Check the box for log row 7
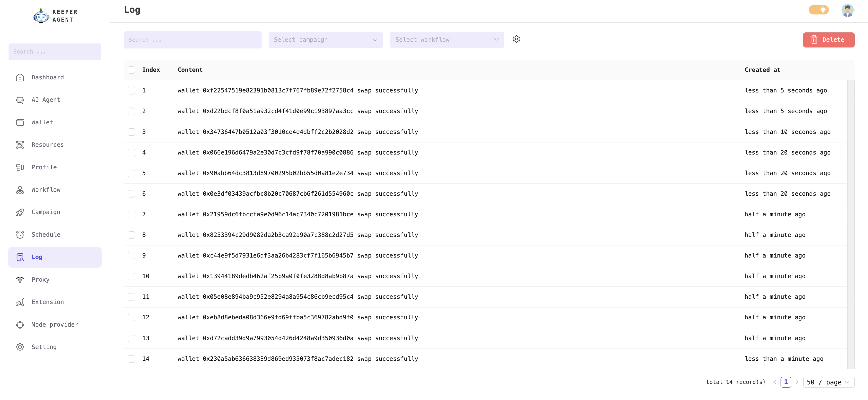This screenshot has height=400, width=868. 131,214
